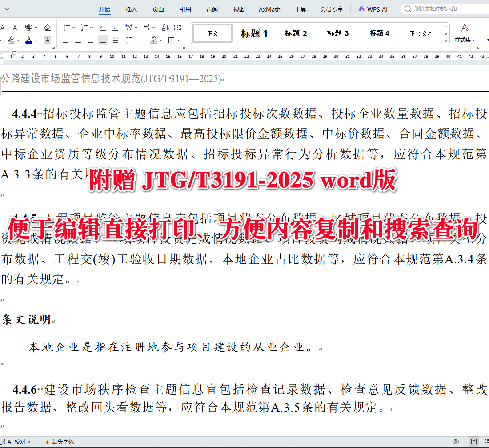
Task: Apply center paragraph alignment
Action: [79, 40]
